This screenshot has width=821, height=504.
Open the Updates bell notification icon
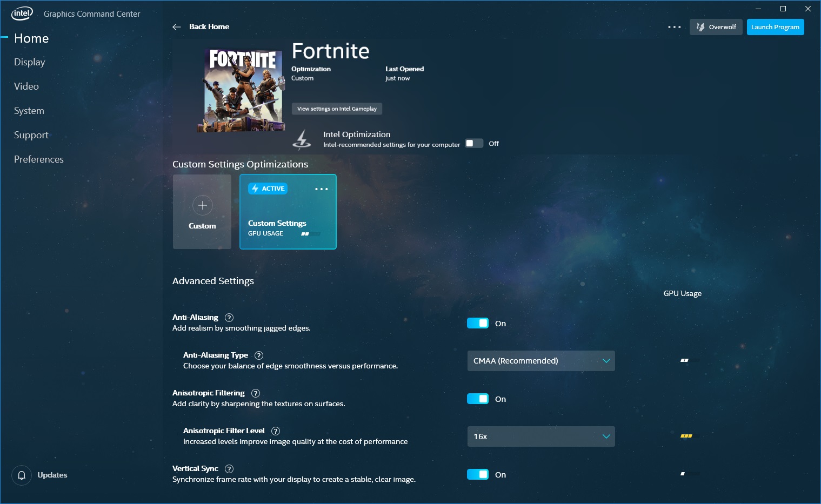(x=22, y=475)
